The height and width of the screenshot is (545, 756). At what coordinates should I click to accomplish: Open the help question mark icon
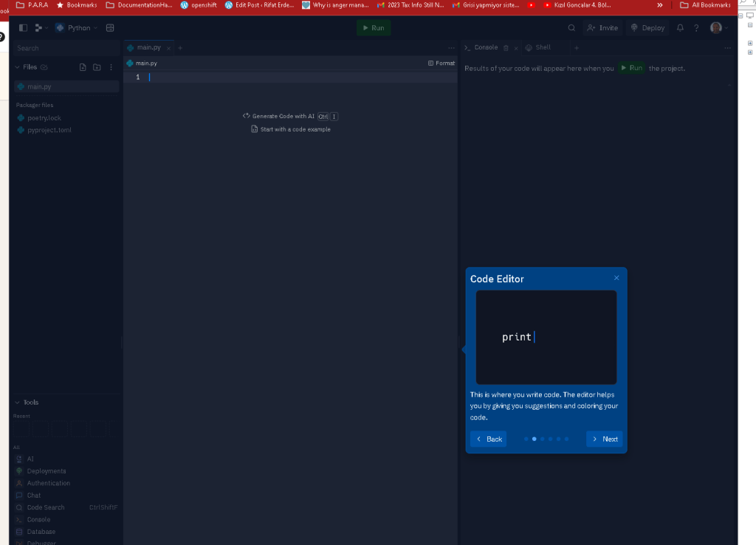coord(696,28)
